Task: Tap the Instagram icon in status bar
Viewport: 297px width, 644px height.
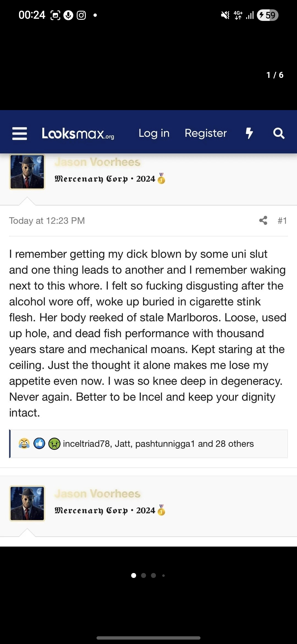Action: (81, 15)
